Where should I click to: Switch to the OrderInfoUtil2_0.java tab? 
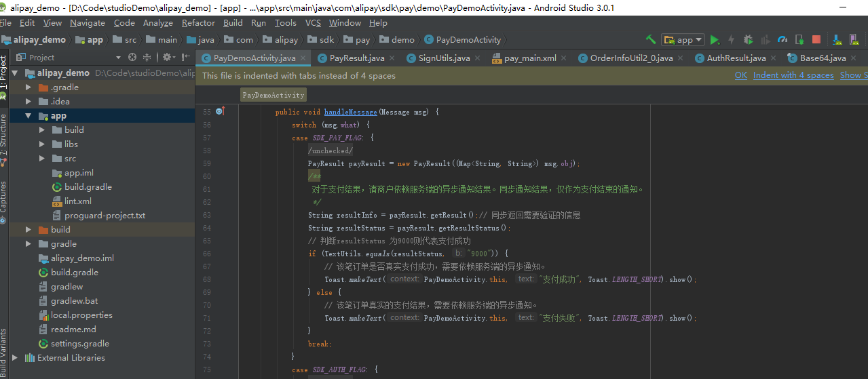tap(631, 58)
